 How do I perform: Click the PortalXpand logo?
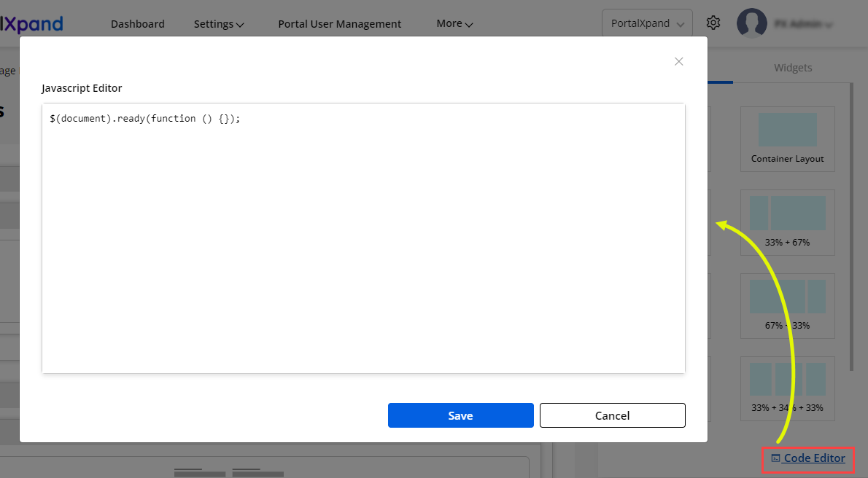coord(31,23)
